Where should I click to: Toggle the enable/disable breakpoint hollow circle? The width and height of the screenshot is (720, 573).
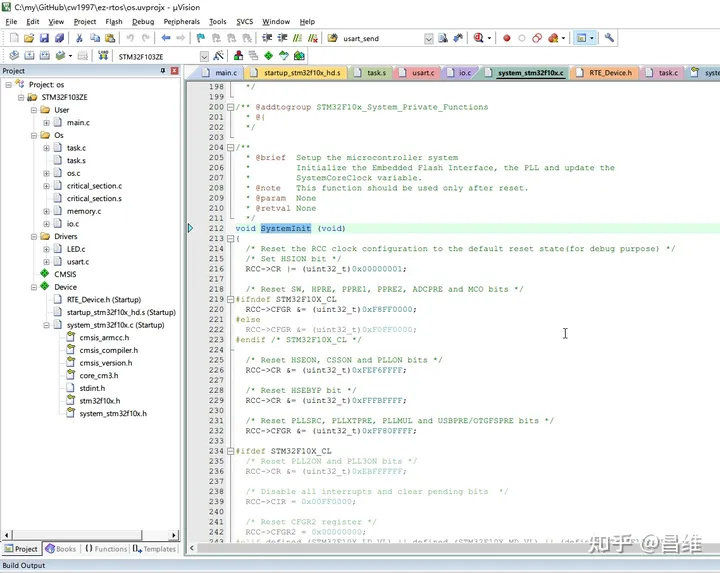click(x=522, y=38)
